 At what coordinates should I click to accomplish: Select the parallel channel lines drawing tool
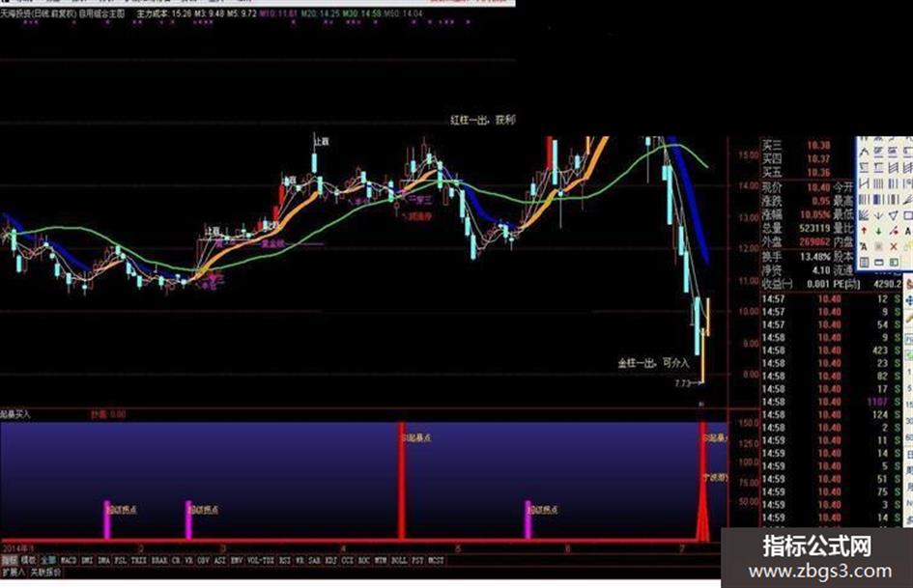pyautogui.click(x=894, y=168)
